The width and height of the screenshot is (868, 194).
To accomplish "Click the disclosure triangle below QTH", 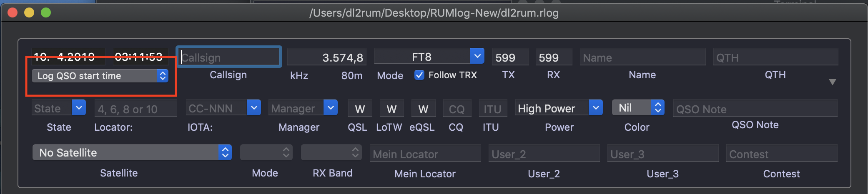I will pyautogui.click(x=832, y=82).
